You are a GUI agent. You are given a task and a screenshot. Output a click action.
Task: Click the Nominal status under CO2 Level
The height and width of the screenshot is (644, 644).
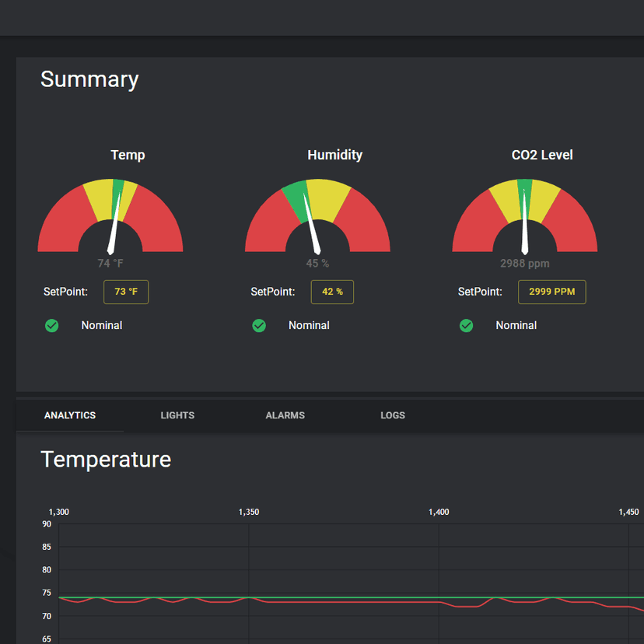[516, 325]
